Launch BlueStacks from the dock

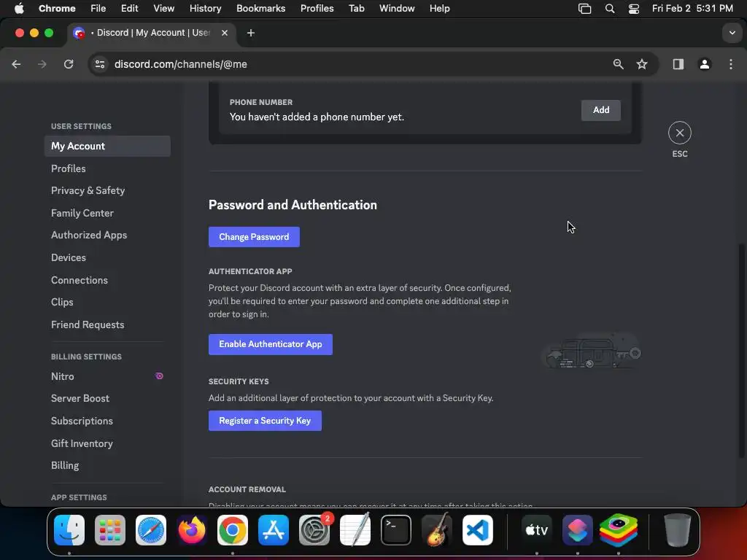(x=619, y=530)
